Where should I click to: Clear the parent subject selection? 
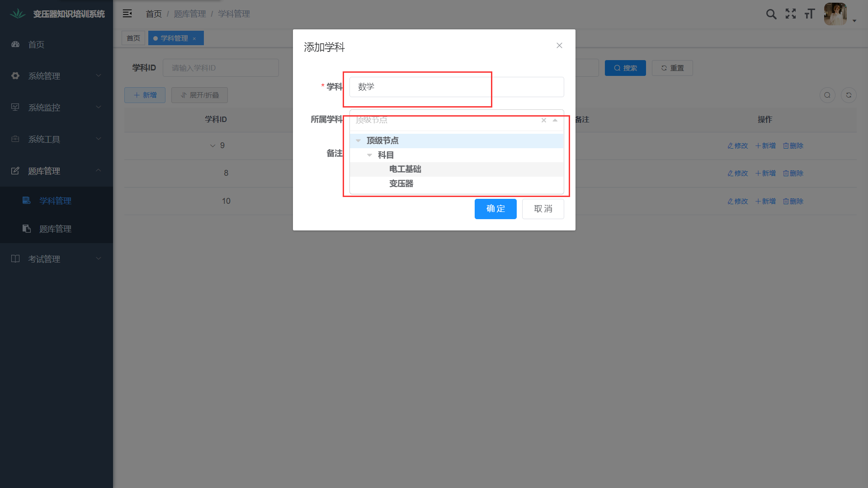[x=544, y=120]
